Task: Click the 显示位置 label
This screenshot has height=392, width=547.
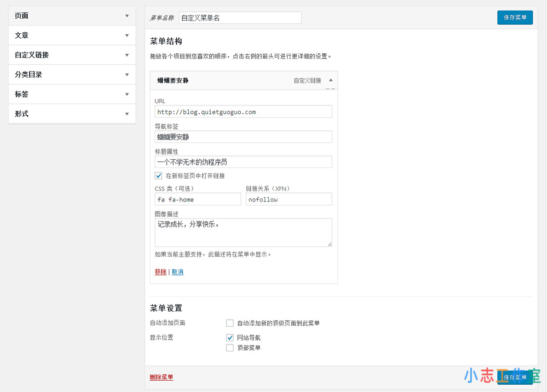Action: tap(161, 338)
